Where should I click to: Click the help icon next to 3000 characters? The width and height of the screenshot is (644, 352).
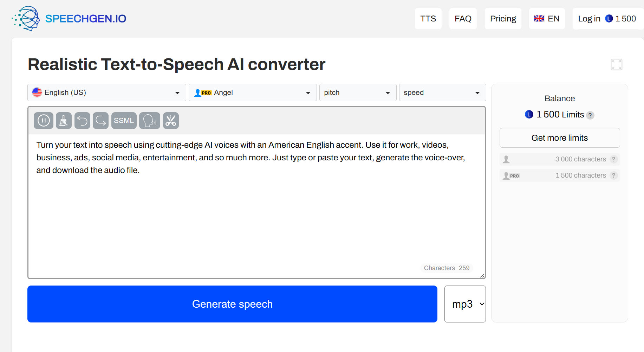614,159
